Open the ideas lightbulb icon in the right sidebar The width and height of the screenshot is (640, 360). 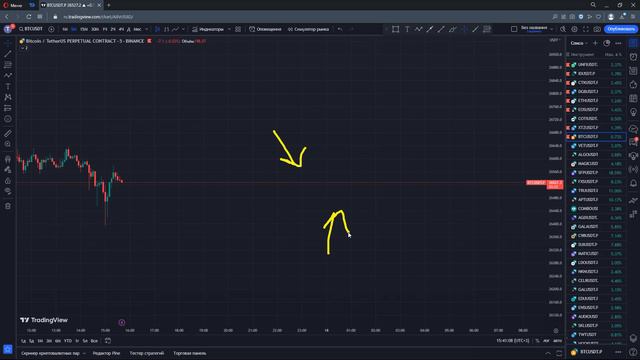633,112
